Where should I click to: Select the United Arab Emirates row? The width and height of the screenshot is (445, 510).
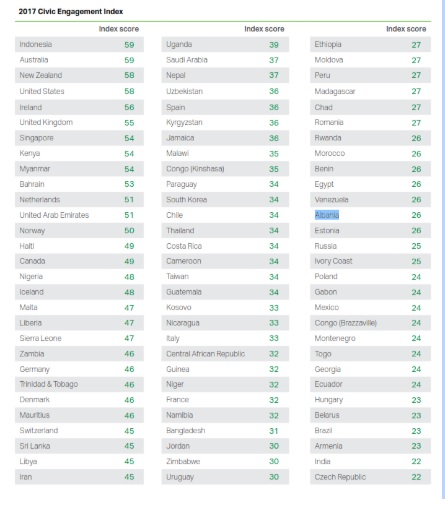click(79, 215)
